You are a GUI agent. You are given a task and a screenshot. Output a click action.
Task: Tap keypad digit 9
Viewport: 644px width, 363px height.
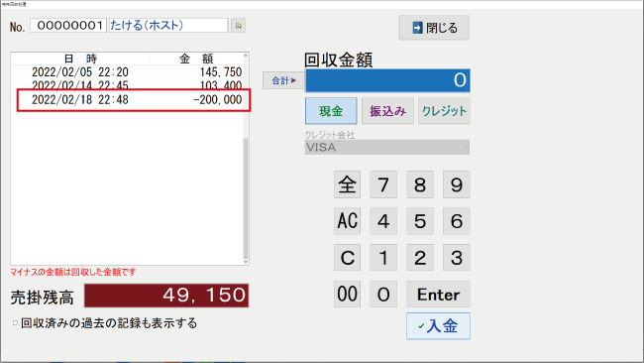click(x=457, y=184)
